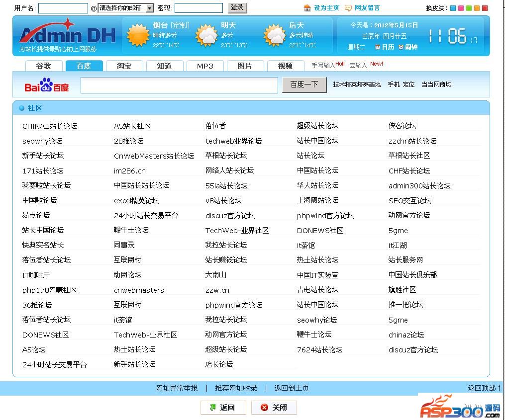This screenshot has height=420, width=505.
Task: Open the A5站长社区 link
Action: click(132, 126)
